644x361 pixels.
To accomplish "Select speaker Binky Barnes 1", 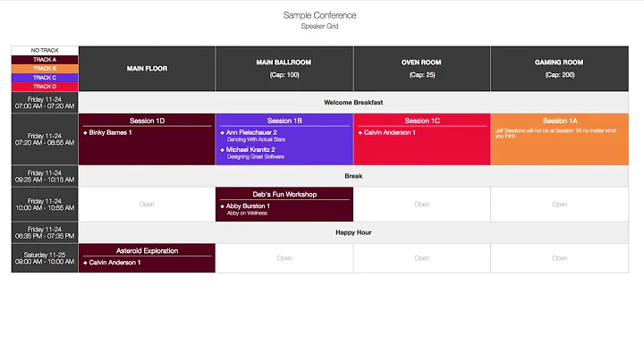I will 110,132.
